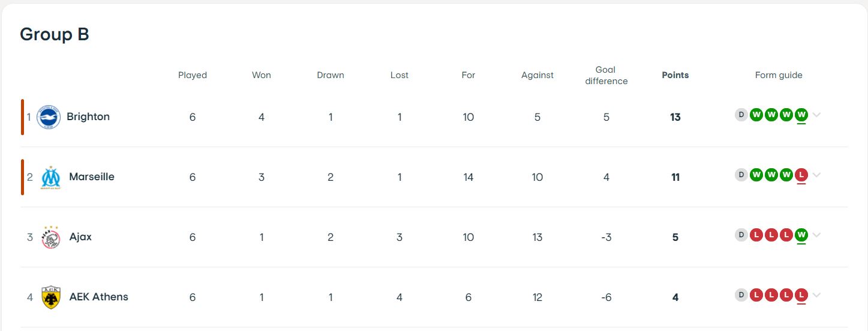Select AEK Athens' last underlined L badge
Image resolution: width=868 pixels, height=331 pixels.
(801, 295)
